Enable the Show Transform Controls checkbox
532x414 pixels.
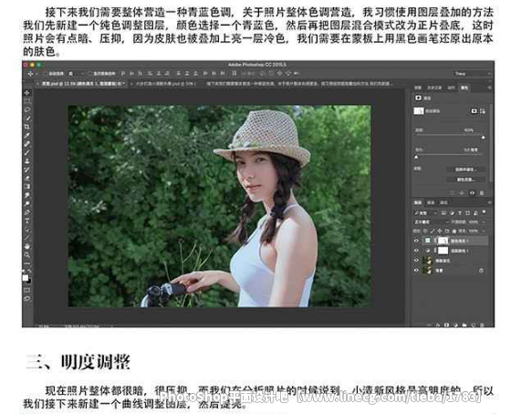click(x=89, y=74)
